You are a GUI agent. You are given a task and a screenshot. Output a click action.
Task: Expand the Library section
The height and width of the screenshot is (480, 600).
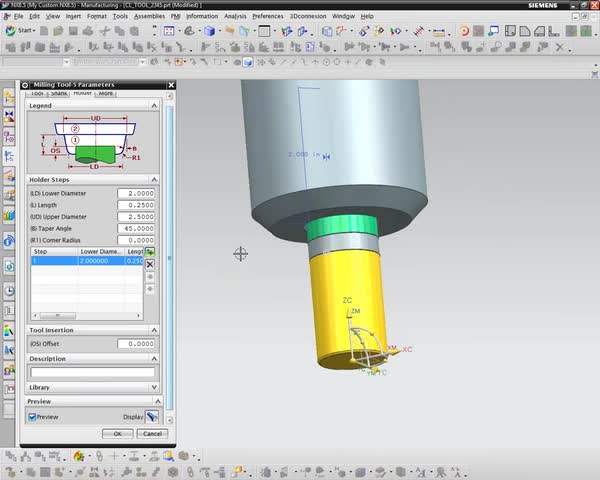tap(154, 387)
